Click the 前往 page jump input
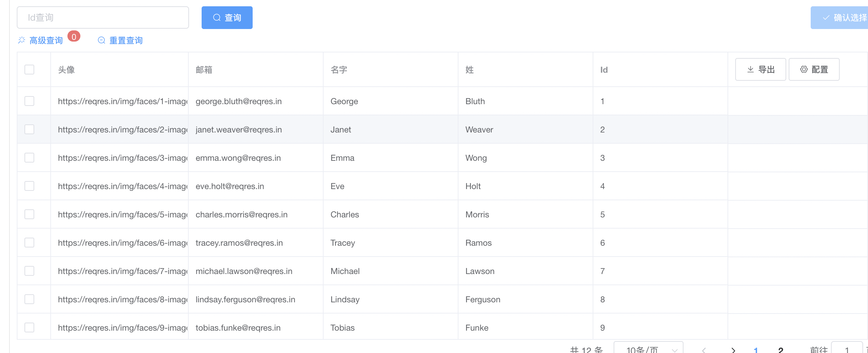 click(847, 350)
